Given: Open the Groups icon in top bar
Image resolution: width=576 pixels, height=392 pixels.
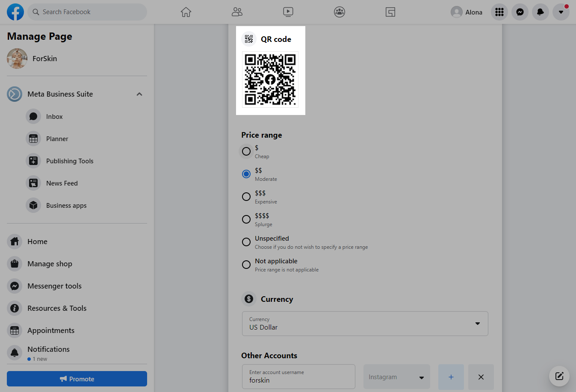Looking at the screenshot, I should [x=340, y=12].
